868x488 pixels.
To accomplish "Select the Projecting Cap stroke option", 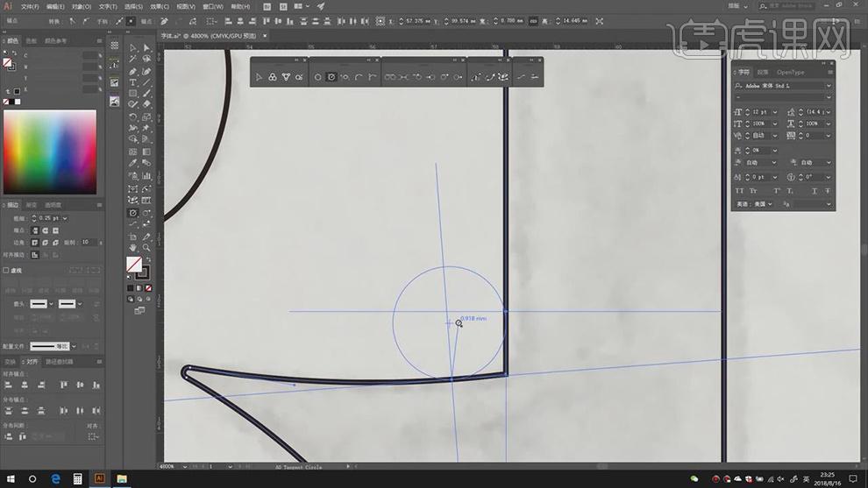I will pyautogui.click(x=55, y=230).
